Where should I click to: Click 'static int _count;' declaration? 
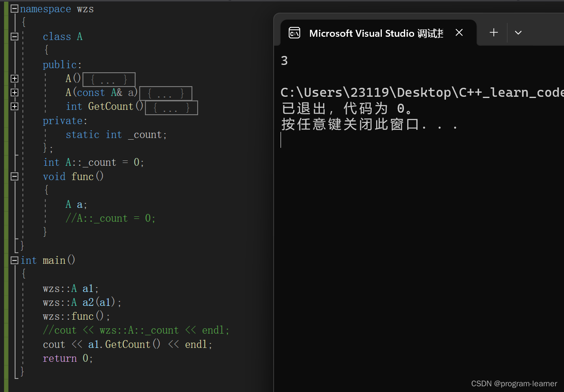click(116, 135)
